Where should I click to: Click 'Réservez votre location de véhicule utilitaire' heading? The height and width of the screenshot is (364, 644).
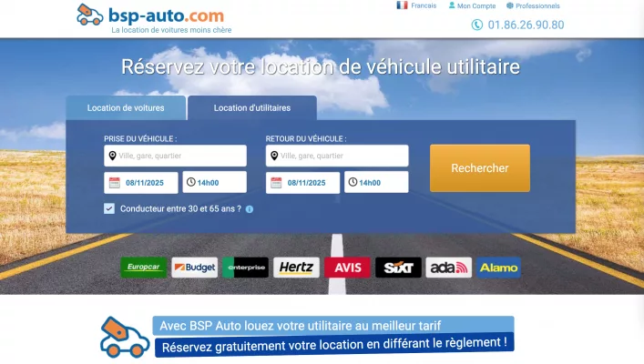pos(321,67)
